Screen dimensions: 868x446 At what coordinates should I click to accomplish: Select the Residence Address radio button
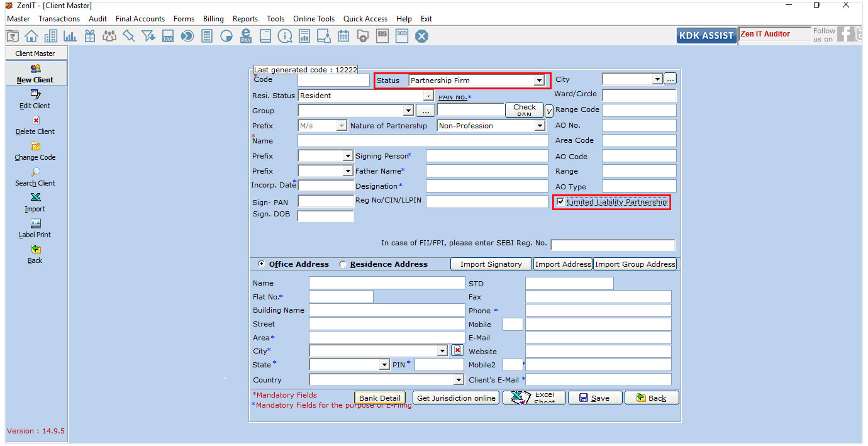pos(343,264)
